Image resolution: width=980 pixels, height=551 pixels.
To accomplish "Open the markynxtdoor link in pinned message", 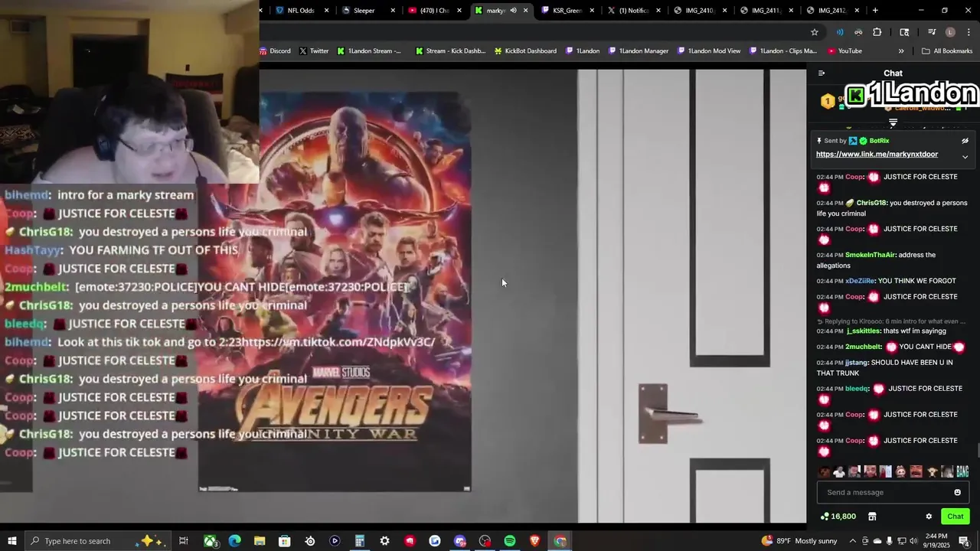I will 877,154.
